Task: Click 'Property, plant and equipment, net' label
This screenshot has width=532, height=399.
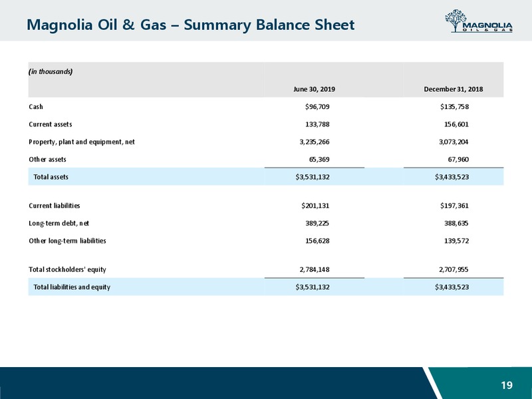Action: [x=81, y=142]
